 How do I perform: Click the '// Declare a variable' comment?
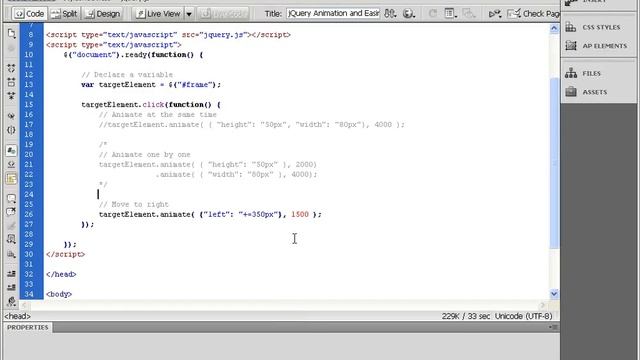tap(127, 75)
